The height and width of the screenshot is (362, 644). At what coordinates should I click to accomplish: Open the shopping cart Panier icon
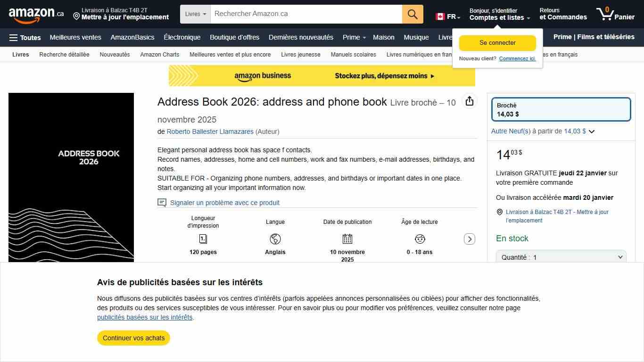tap(615, 14)
